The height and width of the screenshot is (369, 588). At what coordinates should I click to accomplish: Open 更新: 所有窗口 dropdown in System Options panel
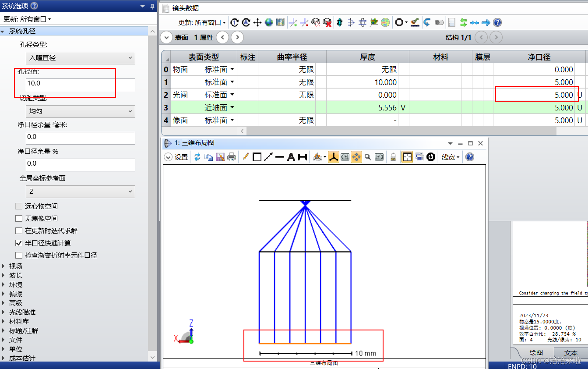tap(27, 19)
